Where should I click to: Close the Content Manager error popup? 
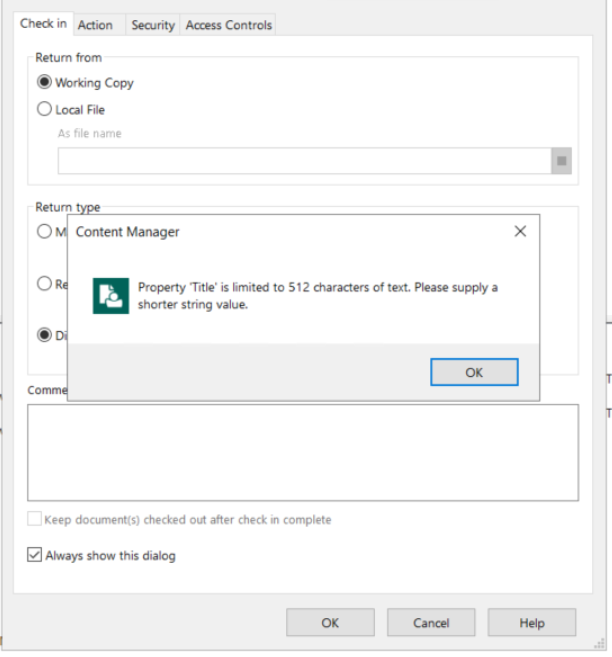tap(520, 231)
